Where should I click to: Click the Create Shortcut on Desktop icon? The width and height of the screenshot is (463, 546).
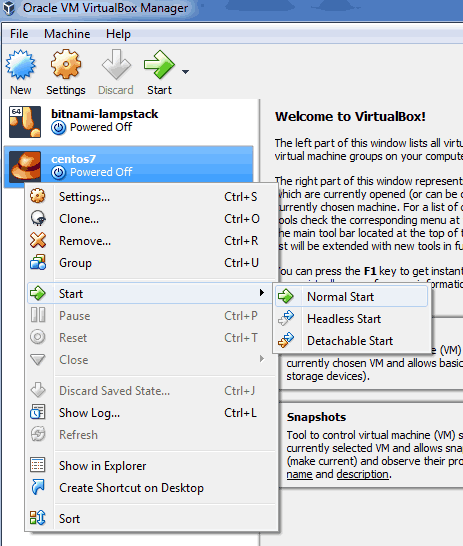tap(38, 487)
